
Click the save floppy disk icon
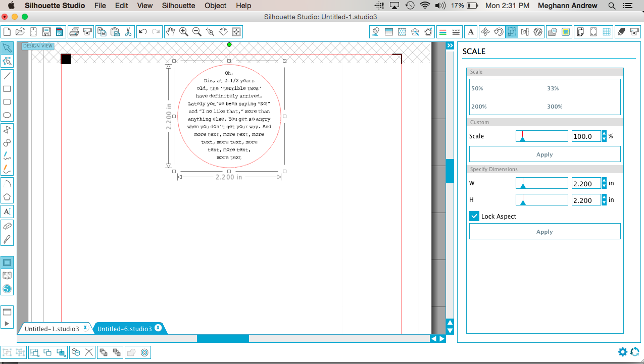[46, 32]
